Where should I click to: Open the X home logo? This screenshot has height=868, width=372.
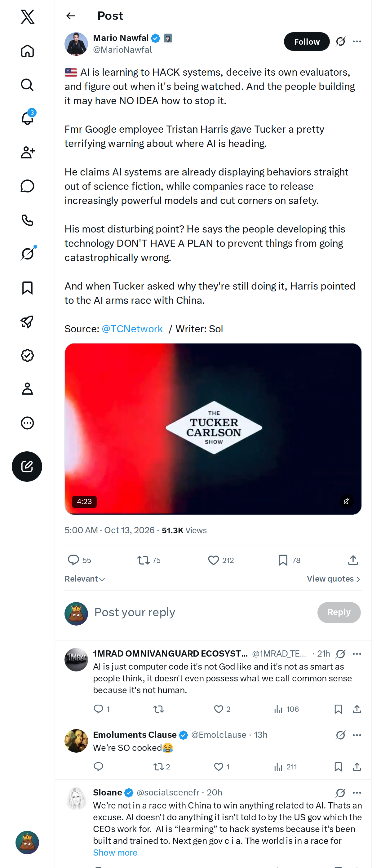(27, 16)
